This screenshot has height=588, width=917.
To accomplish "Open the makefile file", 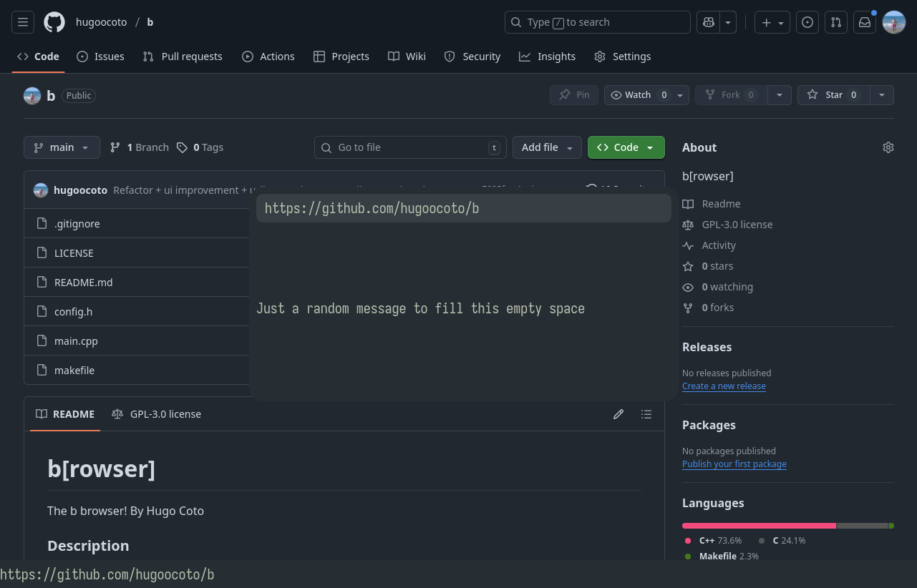I will pyautogui.click(x=74, y=371).
